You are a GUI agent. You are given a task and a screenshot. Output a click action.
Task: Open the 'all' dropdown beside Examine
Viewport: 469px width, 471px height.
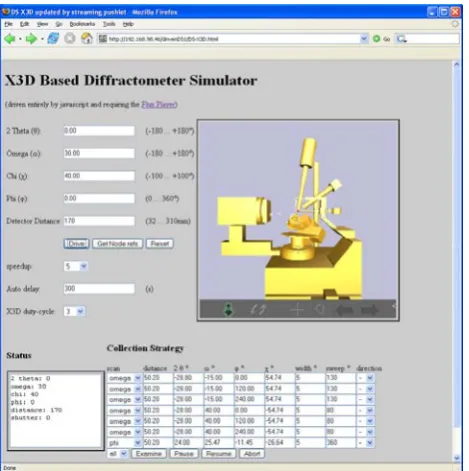(117, 454)
